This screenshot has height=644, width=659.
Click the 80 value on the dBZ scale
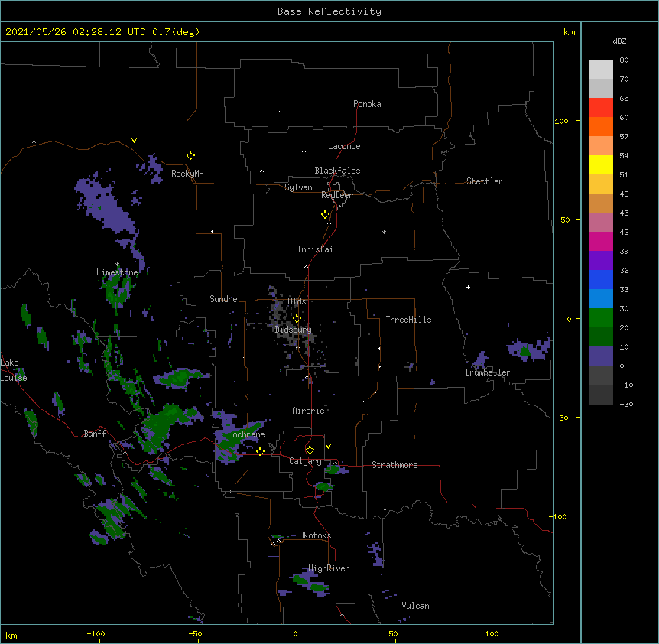[x=624, y=60]
